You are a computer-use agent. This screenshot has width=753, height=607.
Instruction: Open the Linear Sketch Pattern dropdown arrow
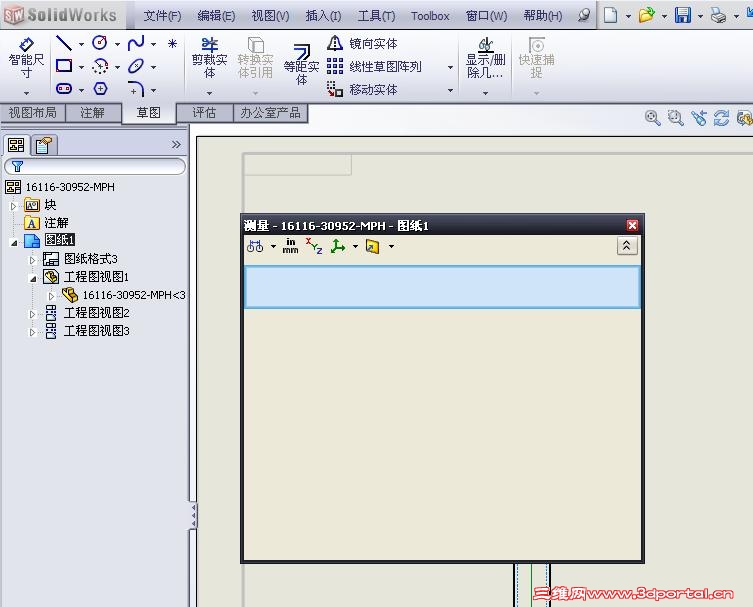[x=450, y=67]
